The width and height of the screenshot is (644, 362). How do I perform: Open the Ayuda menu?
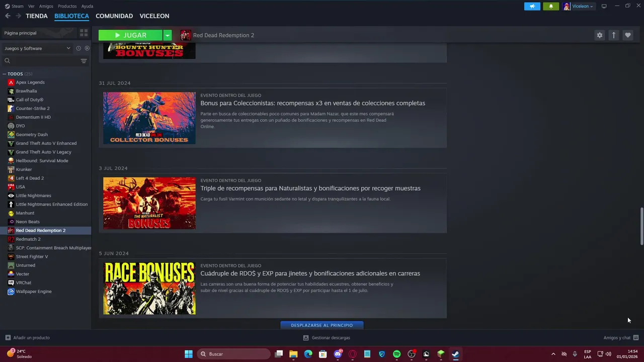[87, 6]
